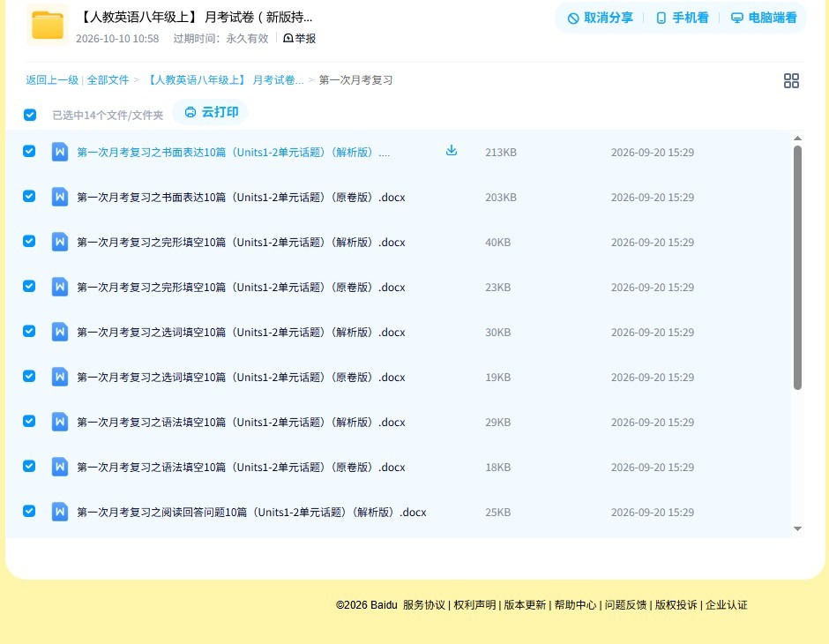Viewport: 829px width, 644px height.
Task: Click Word icon of 选词填空 解析版 file
Action: pyautogui.click(x=60, y=332)
